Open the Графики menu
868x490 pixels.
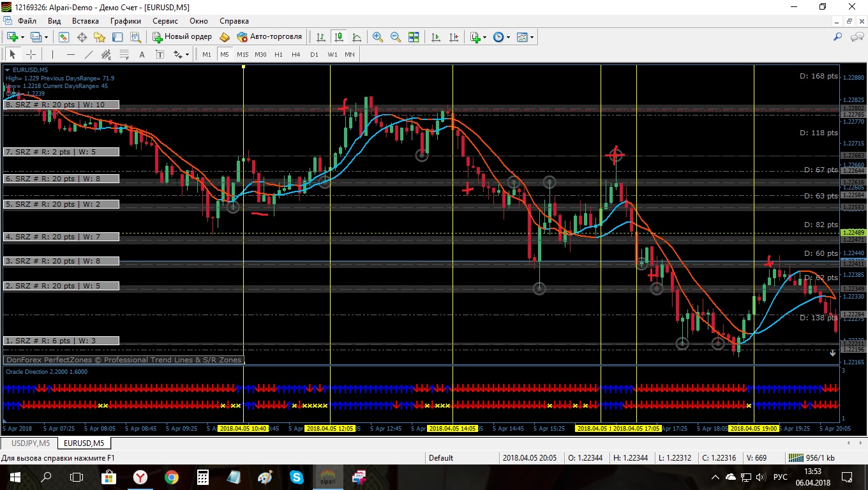click(126, 21)
